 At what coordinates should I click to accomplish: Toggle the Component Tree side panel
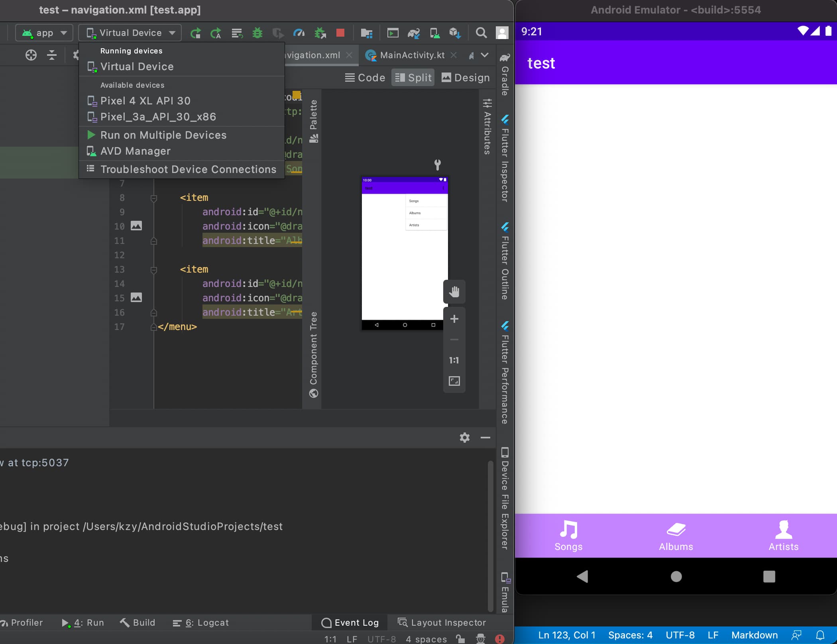[x=314, y=355]
